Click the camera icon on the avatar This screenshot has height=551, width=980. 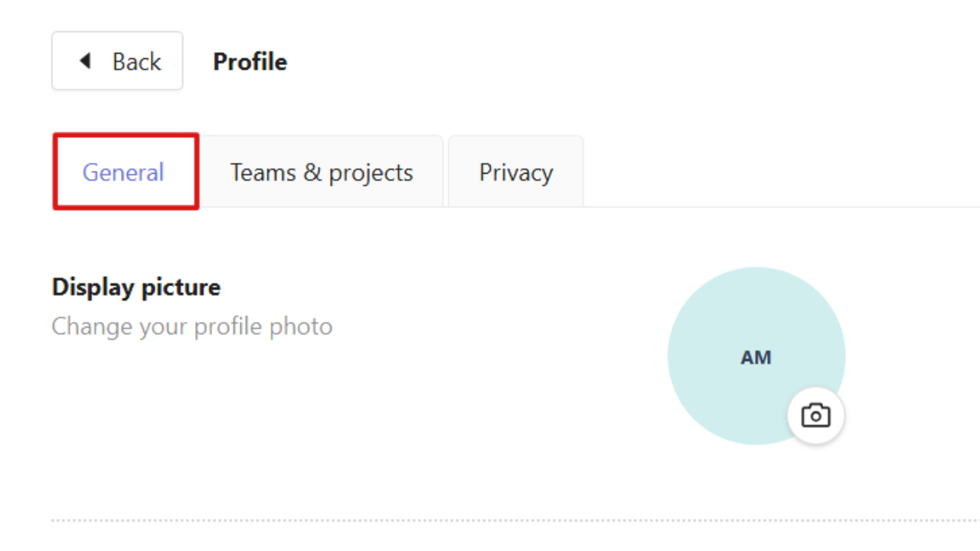[815, 416]
